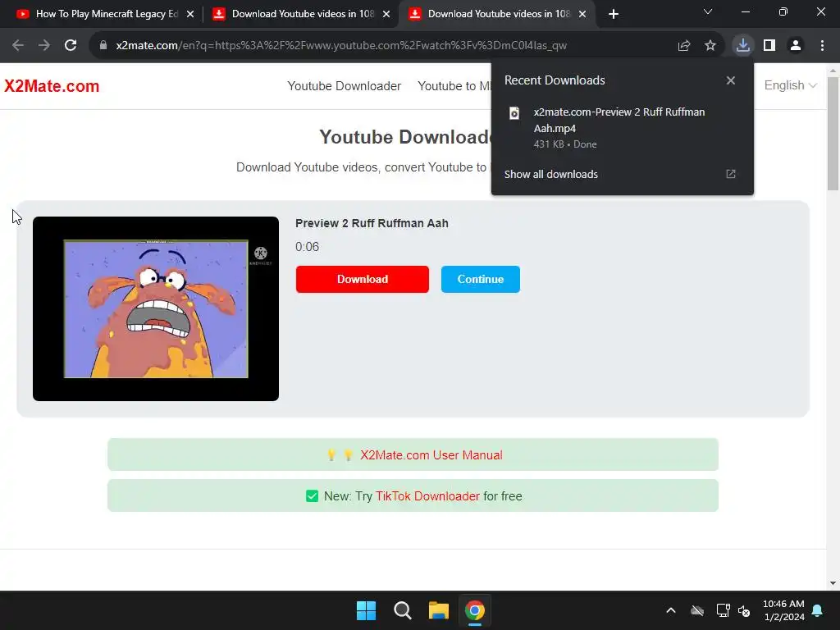Click the page vertical scrollbar thumb
Image resolution: width=840 pixels, height=630 pixels.
point(833,133)
